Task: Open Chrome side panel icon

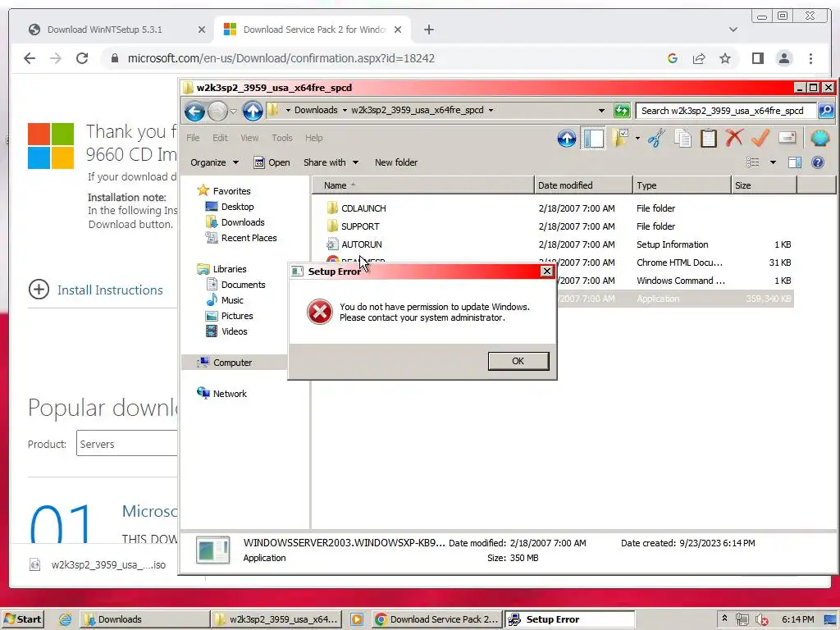Action: click(757, 58)
